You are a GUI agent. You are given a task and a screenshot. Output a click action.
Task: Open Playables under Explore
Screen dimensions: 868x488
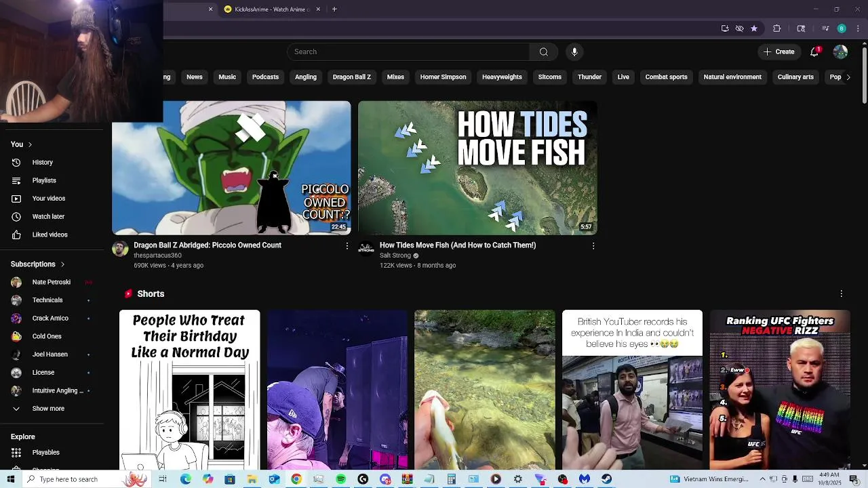coord(52,452)
